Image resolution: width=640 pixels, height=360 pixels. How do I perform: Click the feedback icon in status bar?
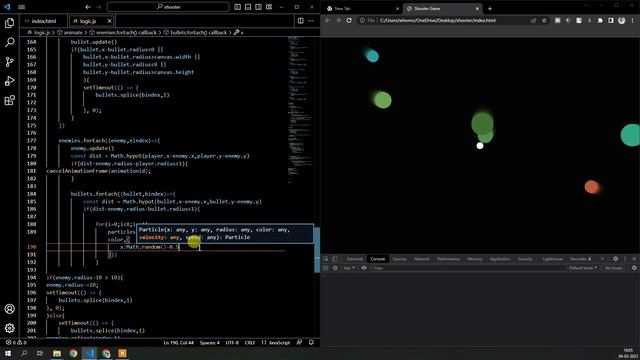(299, 342)
